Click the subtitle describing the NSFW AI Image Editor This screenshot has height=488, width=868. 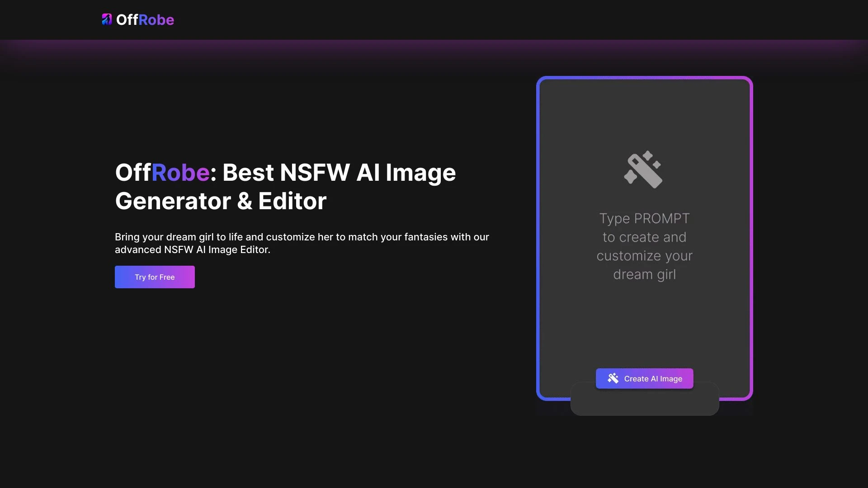pos(302,243)
